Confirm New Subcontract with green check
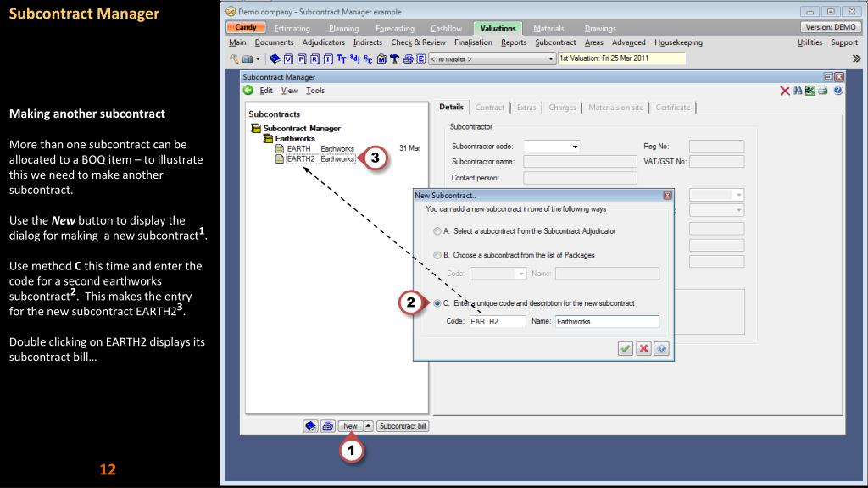This screenshot has width=868, height=488. pyautogui.click(x=626, y=348)
